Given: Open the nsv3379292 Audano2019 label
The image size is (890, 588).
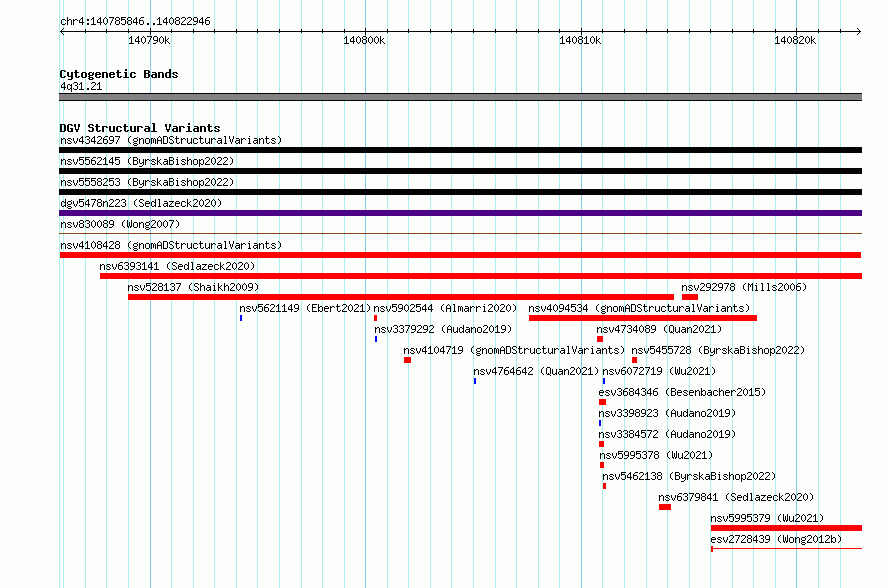Looking at the screenshot, I should (443, 329).
